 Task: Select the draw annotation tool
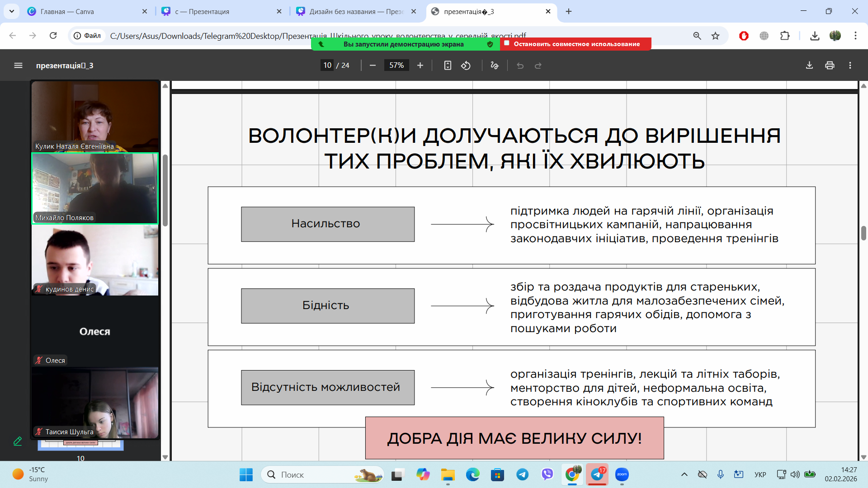tap(494, 66)
